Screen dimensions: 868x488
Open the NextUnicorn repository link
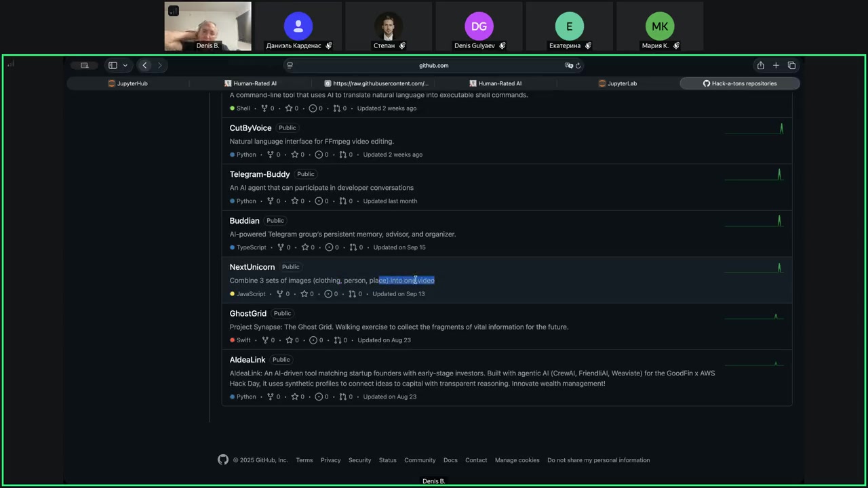point(252,267)
